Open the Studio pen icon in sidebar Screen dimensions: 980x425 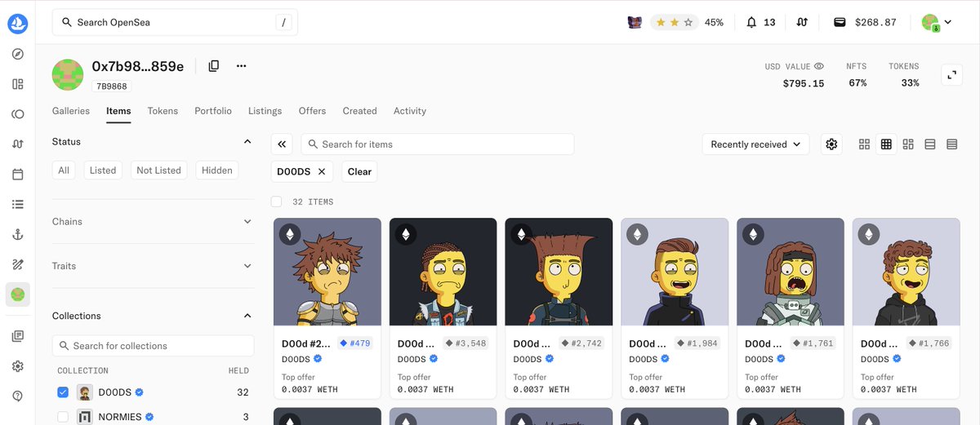pyautogui.click(x=18, y=264)
